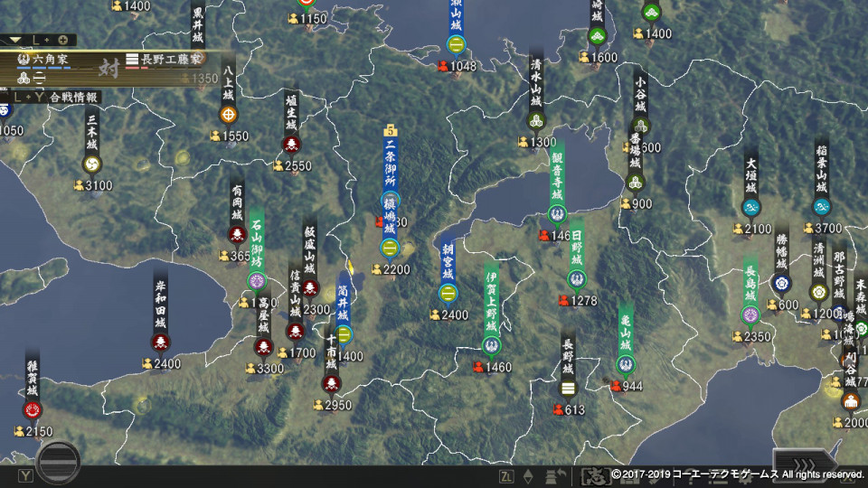Click the 大垣城 teal crest marker
This screenshot has height=488, width=868.
click(x=751, y=208)
